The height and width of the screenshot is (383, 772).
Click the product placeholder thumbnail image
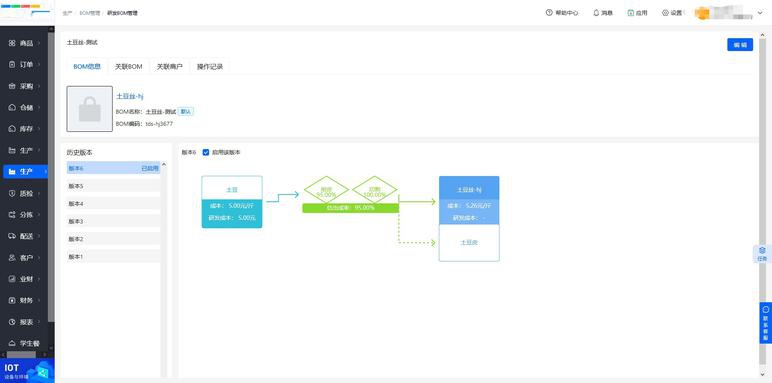[90, 109]
